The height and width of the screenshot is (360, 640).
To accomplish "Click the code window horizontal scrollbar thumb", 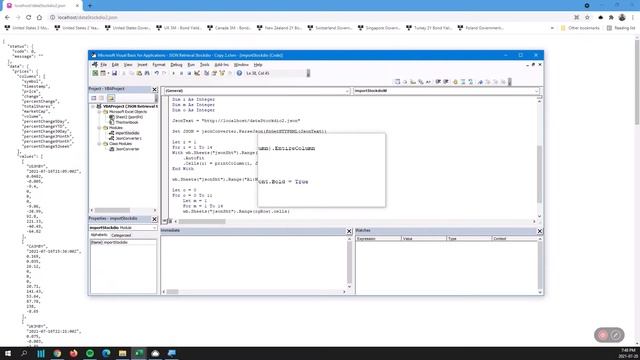I will point(202,222).
